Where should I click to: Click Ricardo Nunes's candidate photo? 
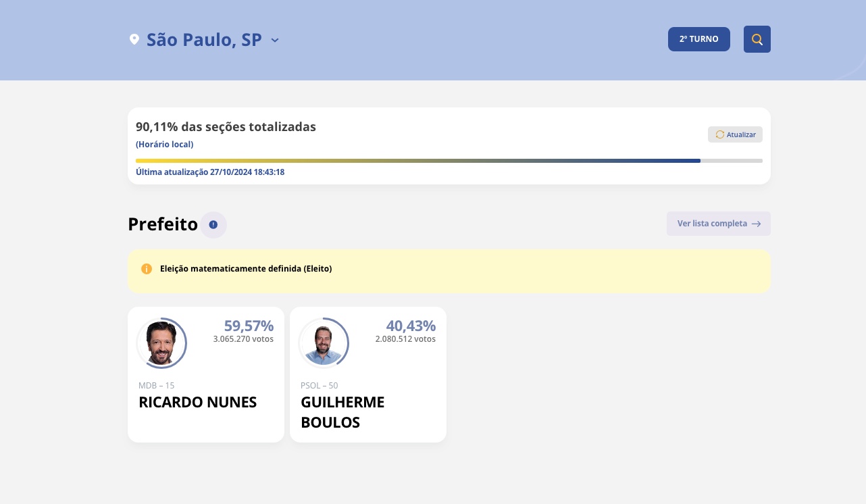pos(161,343)
